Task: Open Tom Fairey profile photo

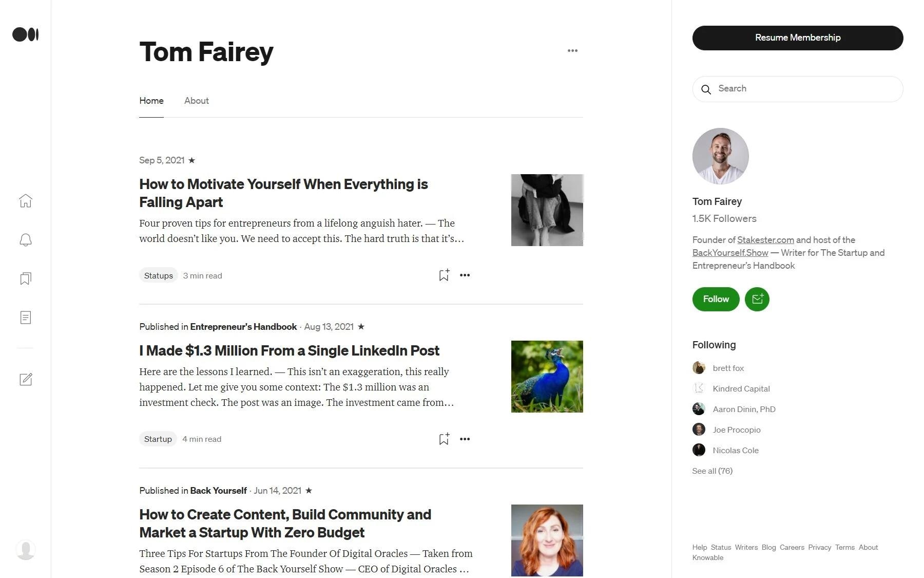Action: click(x=721, y=156)
